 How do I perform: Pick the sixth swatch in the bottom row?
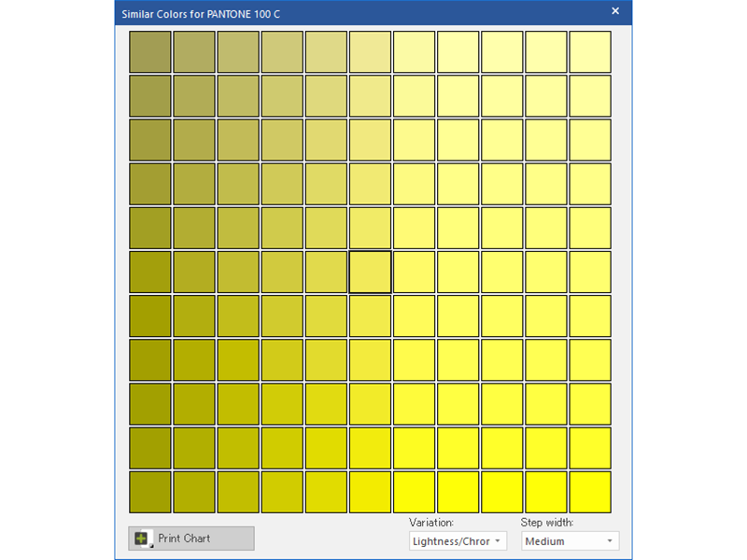tap(370, 492)
